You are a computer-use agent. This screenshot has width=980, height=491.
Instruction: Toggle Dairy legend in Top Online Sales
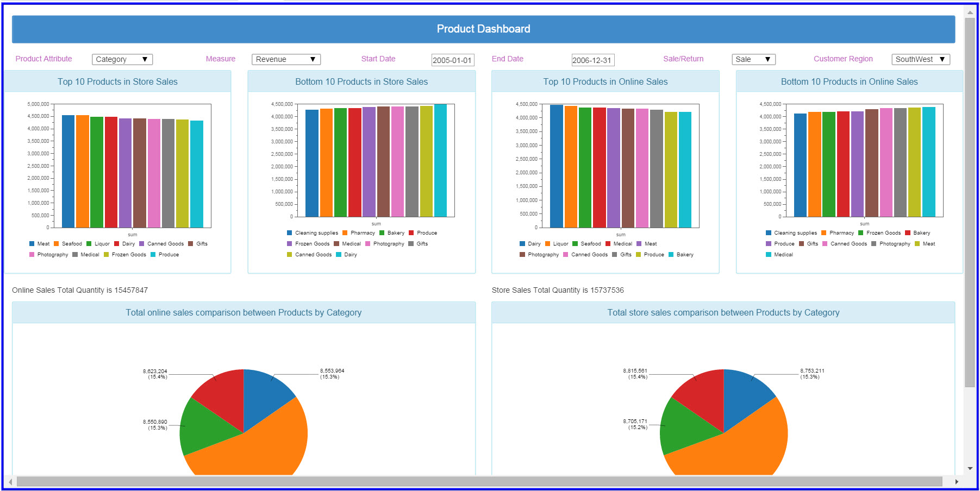coord(530,244)
